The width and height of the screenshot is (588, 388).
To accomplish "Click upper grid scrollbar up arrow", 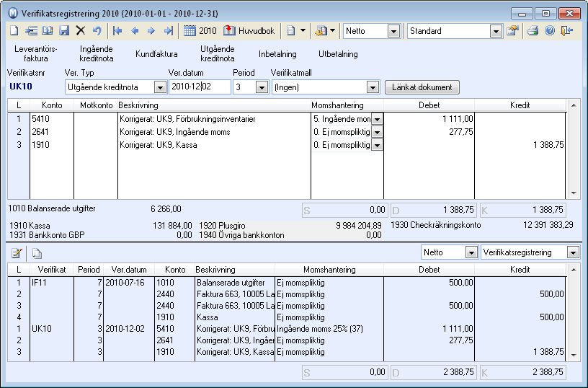I will (574, 105).
